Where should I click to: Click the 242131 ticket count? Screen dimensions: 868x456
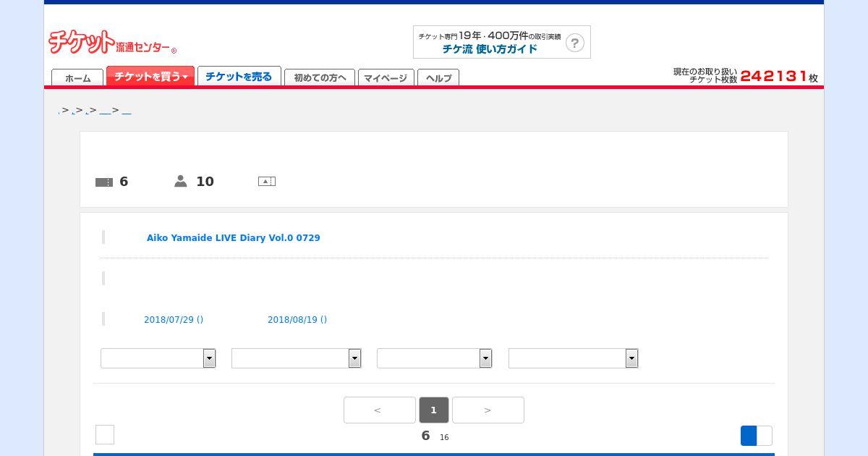(x=774, y=76)
